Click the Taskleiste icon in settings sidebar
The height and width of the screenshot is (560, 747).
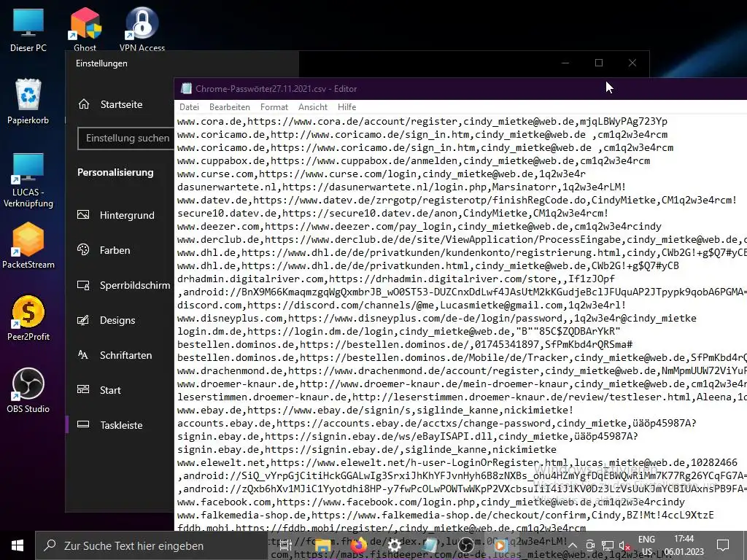[83, 424]
